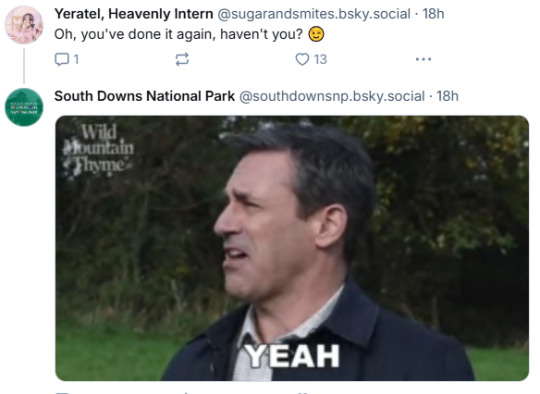Click the YEAH caption text on the GIF
This screenshot has height=394, width=540.
292,356
